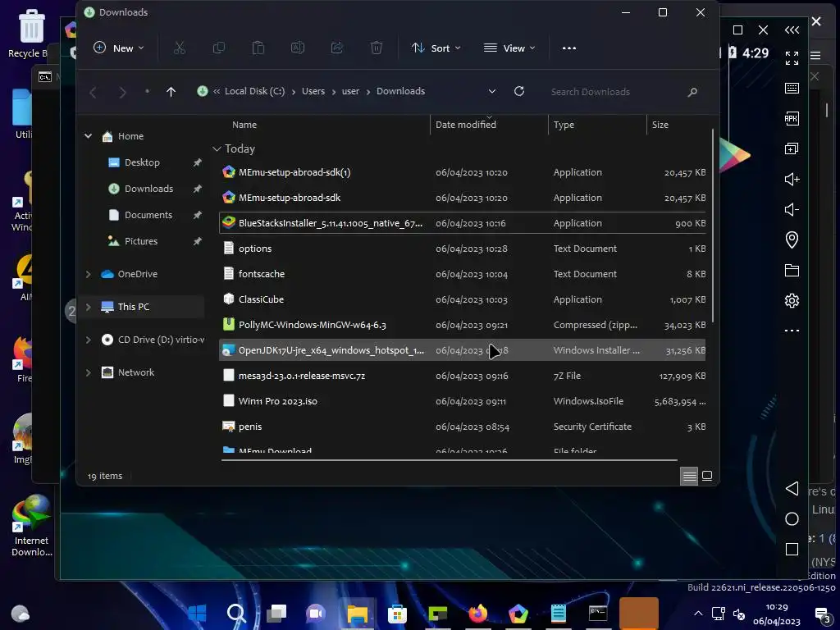
Task: Expand address bar history chevron
Action: click(x=492, y=91)
